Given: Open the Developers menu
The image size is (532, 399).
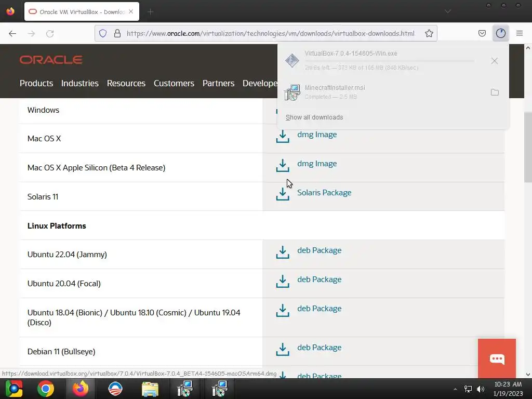Looking at the screenshot, I should point(260,83).
